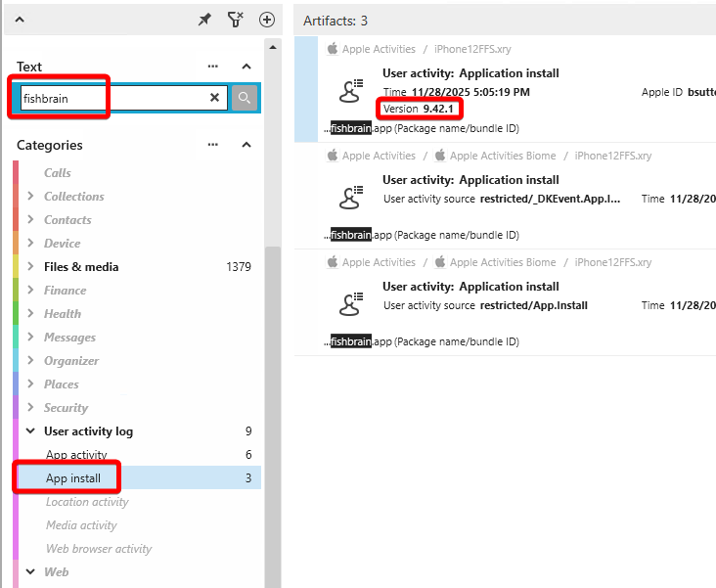Open Categories section options menu
Image resolution: width=716 pixels, height=588 pixels.
click(x=213, y=145)
